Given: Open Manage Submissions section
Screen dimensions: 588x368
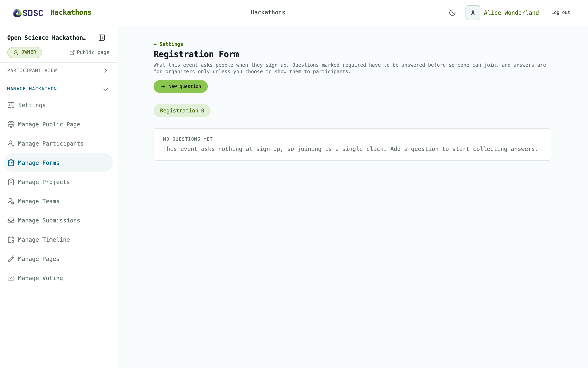Looking at the screenshot, I should 58,221.
